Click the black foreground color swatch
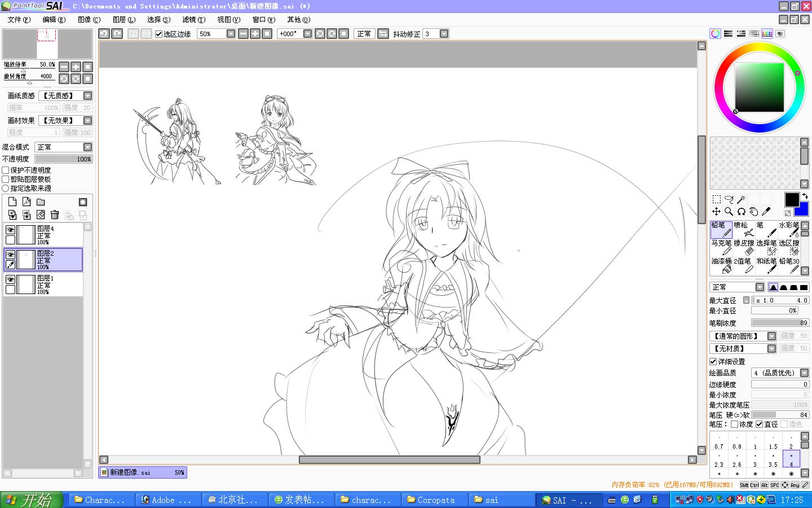The image size is (812, 508). [x=792, y=199]
